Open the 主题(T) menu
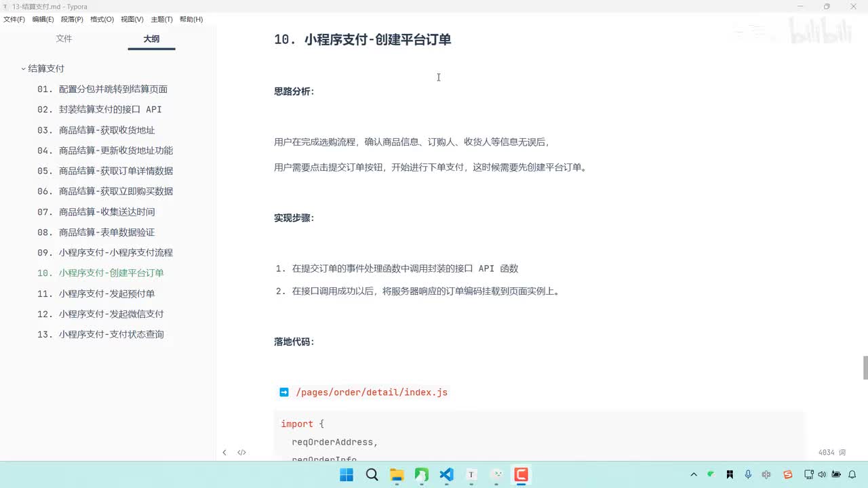Viewport: 868px width, 488px height. point(161,20)
